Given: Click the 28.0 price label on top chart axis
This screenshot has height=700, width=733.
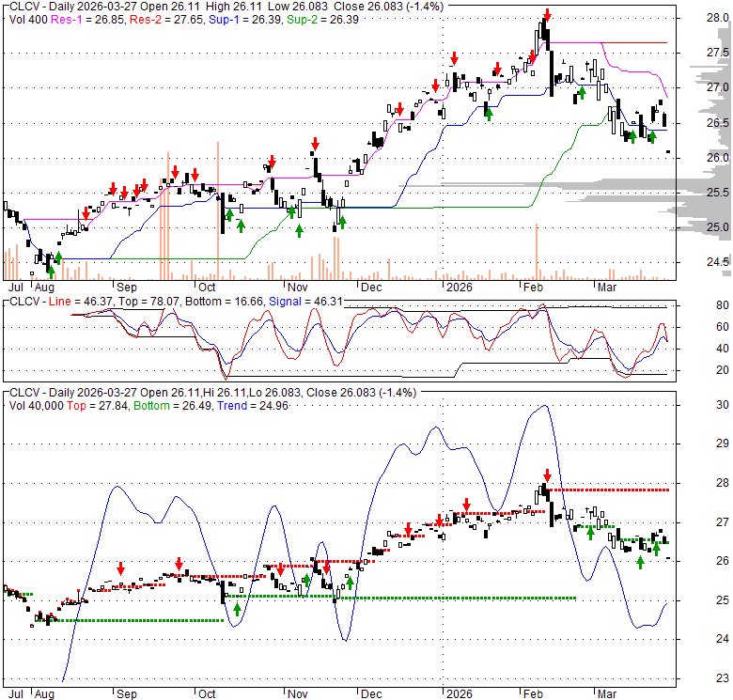Looking at the screenshot, I should 718,17.
